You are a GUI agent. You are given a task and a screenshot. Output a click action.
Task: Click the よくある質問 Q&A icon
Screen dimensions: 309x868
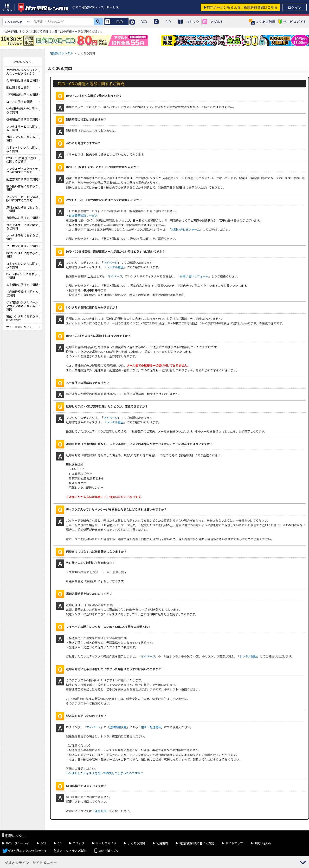coord(251,22)
